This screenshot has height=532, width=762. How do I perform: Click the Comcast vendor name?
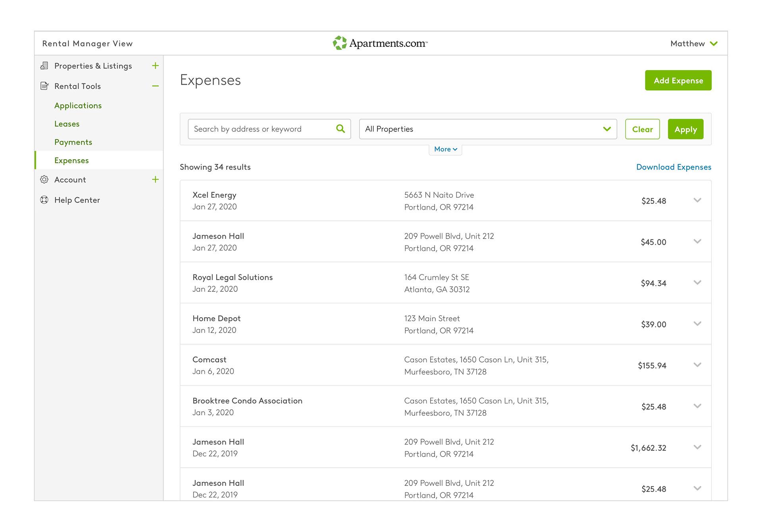coord(209,359)
